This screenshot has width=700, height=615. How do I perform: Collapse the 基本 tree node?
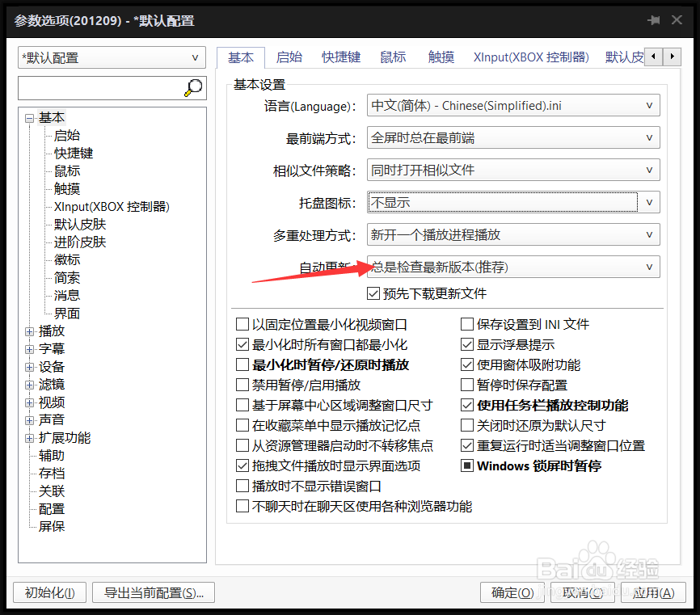(x=29, y=117)
